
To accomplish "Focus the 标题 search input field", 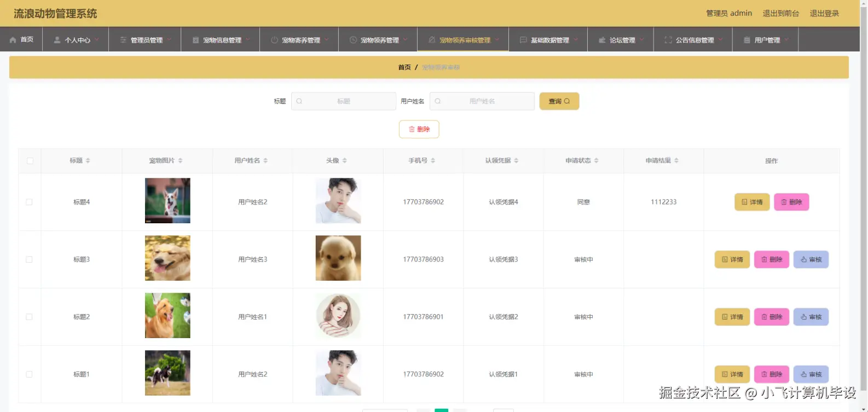I will pos(344,101).
